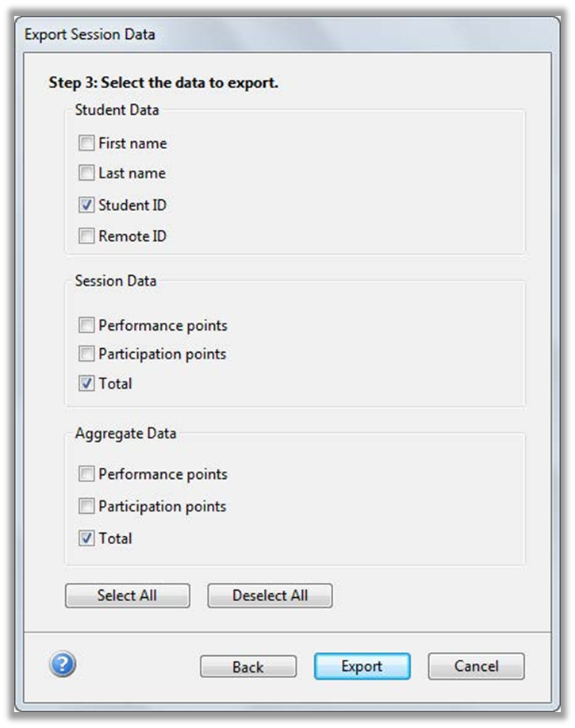The height and width of the screenshot is (728, 575).
Task: Cancel the export dialog
Action: pyautogui.click(x=476, y=666)
